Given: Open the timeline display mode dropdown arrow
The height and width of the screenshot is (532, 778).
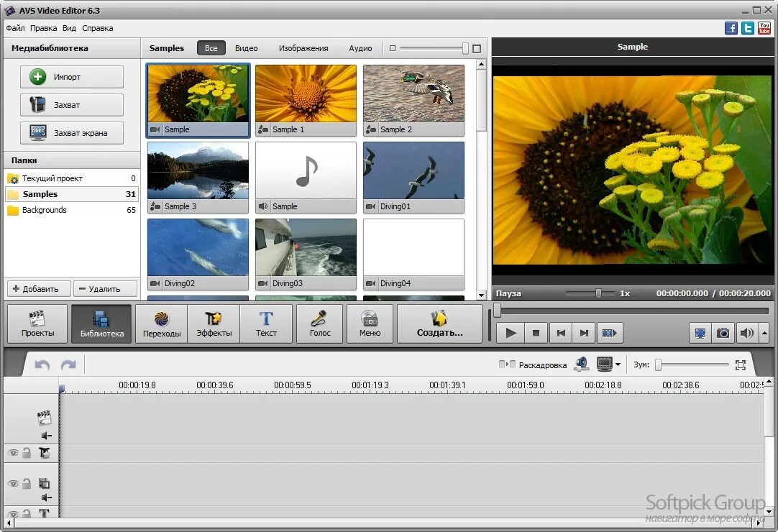Looking at the screenshot, I should click(618, 365).
